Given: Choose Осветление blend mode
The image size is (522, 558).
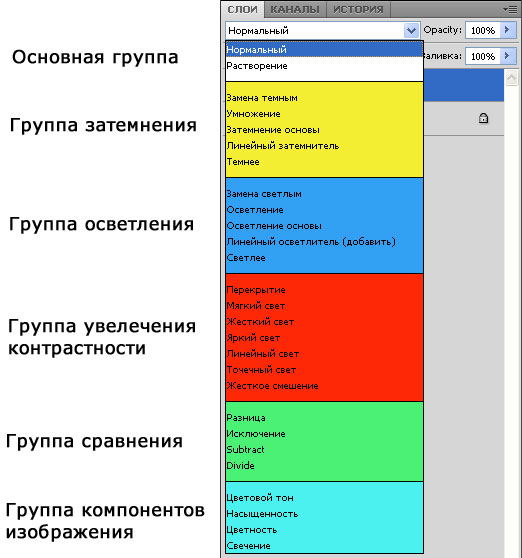Looking at the screenshot, I should click(x=324, y=210).
